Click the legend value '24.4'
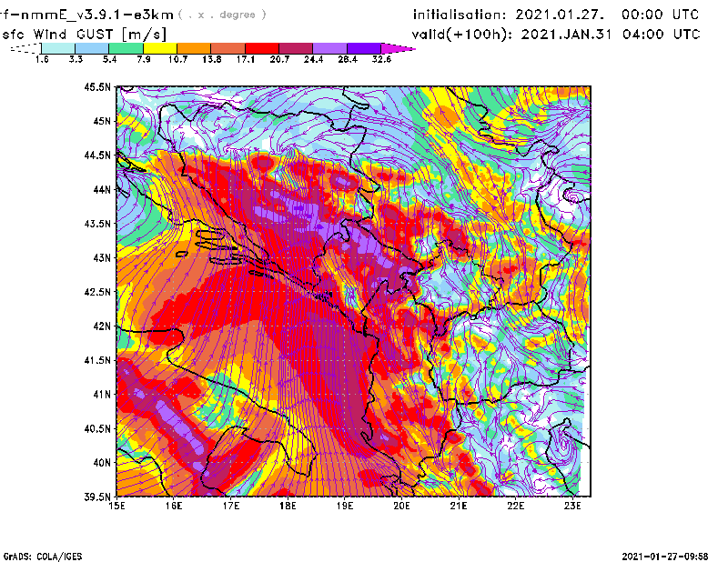728x562 pixels. pyautogui.click(x=313, y=59)
